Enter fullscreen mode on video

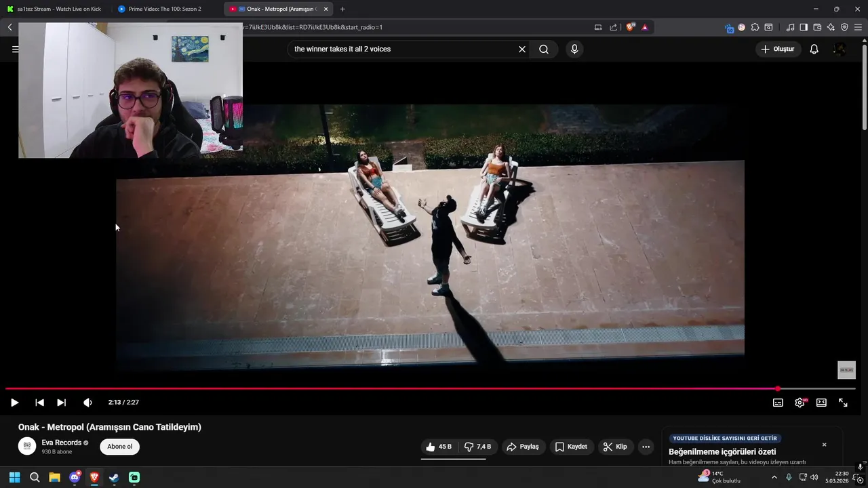point(843,403)
